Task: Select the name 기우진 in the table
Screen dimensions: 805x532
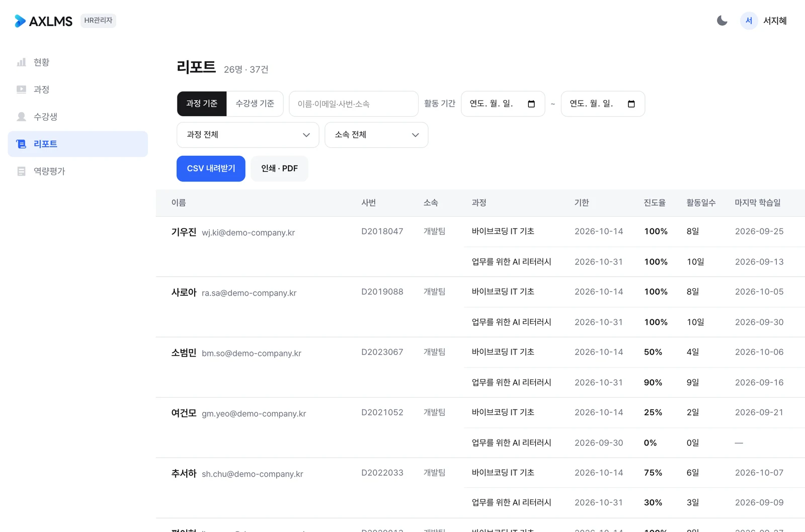Action: coord(184,232)
